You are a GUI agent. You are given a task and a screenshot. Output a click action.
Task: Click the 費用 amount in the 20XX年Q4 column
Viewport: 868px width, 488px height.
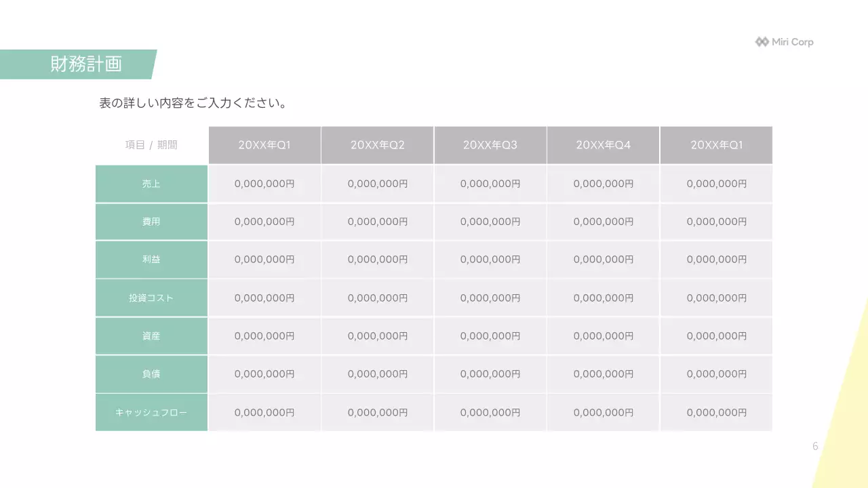[x=604, y=222]
